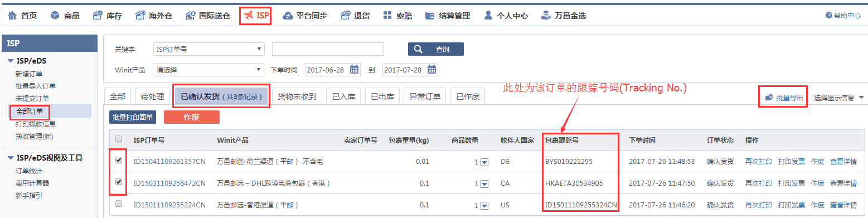Open the 已作废 tab

(x=468, y=96)
